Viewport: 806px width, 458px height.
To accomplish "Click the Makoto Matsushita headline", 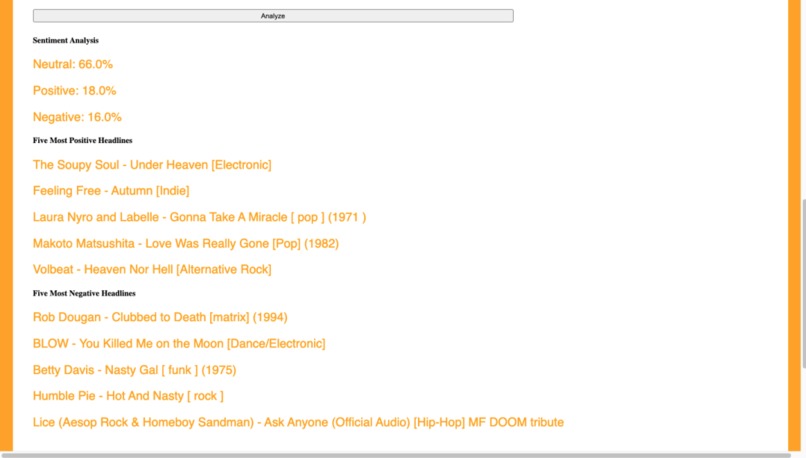I will coord(186,244).
